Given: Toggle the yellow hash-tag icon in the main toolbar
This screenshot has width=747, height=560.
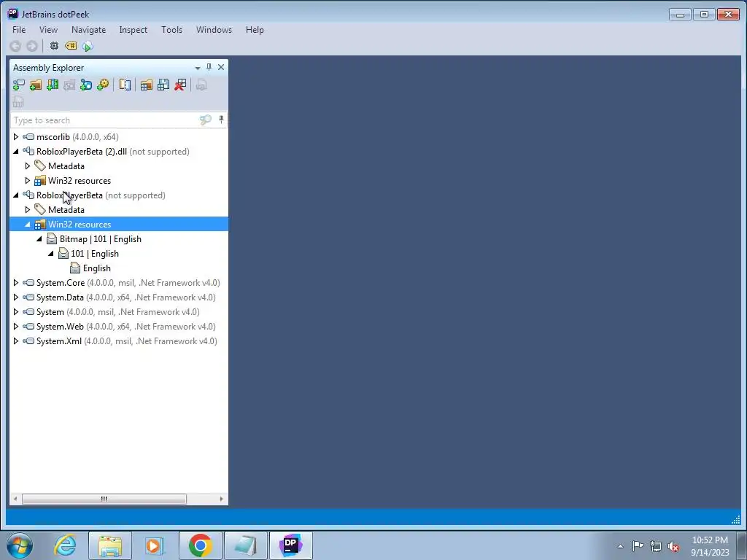Looking at the screenshot, I should click(x=71, y=46).
